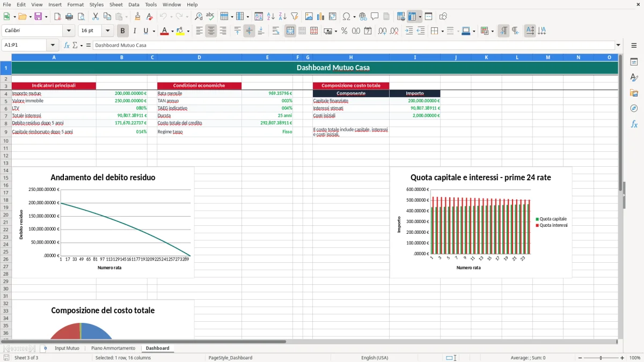Open Background Color dropdown arrow

pos(188,31)
